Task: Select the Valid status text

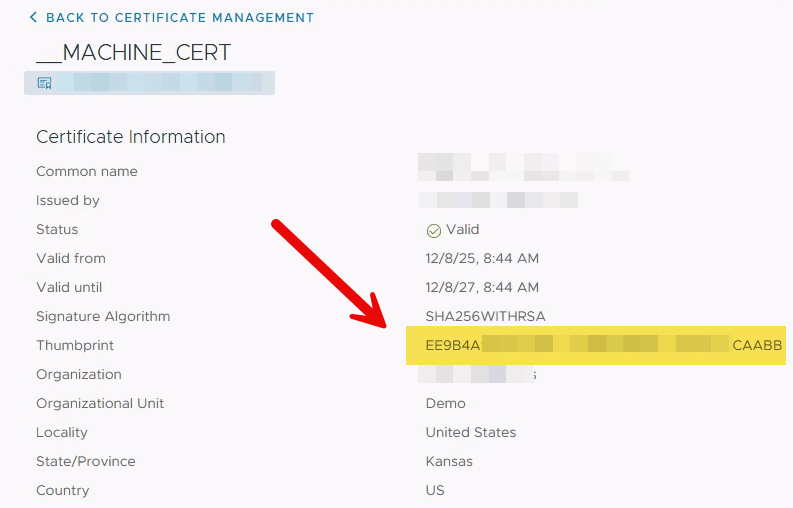Action: click(x=463, y=230)
